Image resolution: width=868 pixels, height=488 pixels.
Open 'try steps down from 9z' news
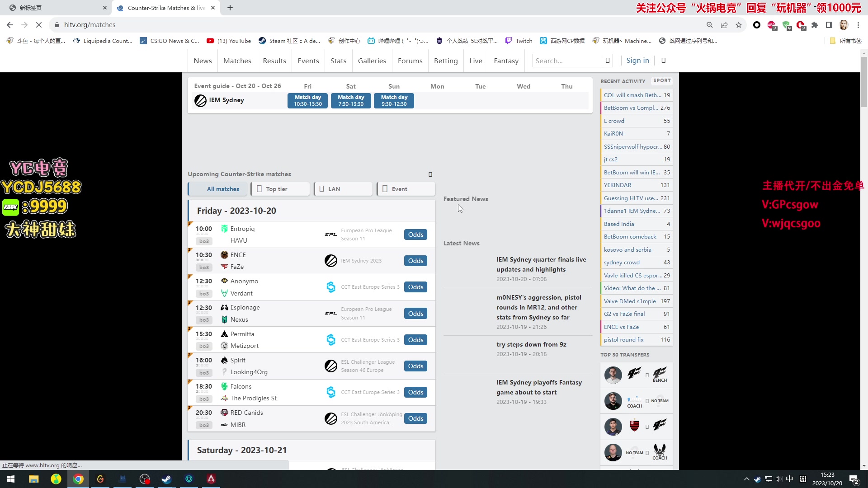(531, 344)
